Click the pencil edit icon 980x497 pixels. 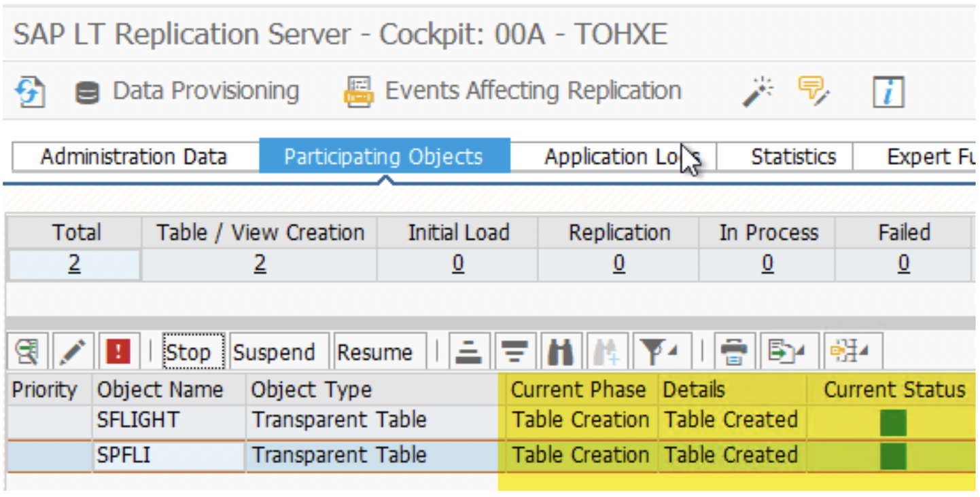coord(73,351)
